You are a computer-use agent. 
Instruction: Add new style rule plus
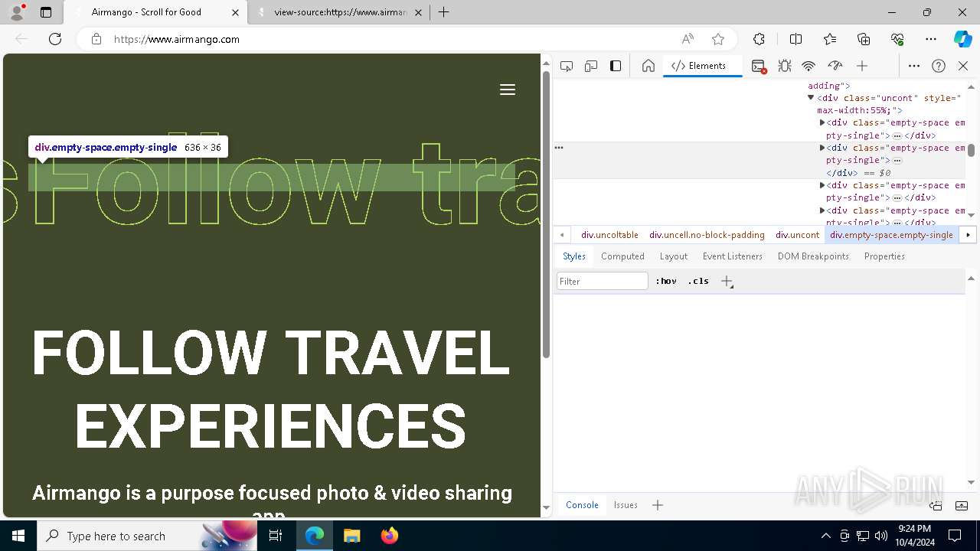pyautogui.click(x=727, y=281)
